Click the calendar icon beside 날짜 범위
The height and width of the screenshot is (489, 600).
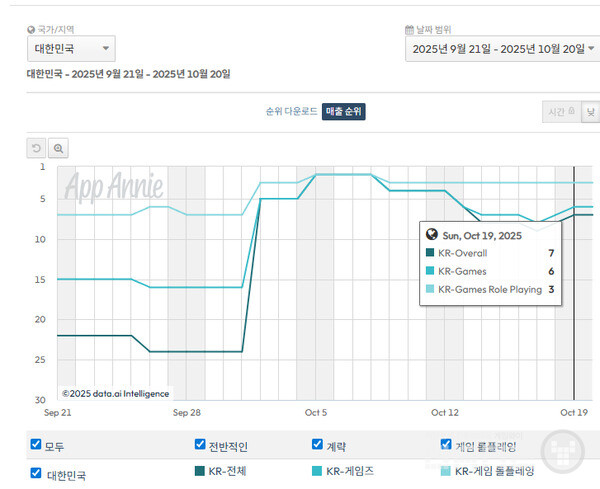coord(409,30)
